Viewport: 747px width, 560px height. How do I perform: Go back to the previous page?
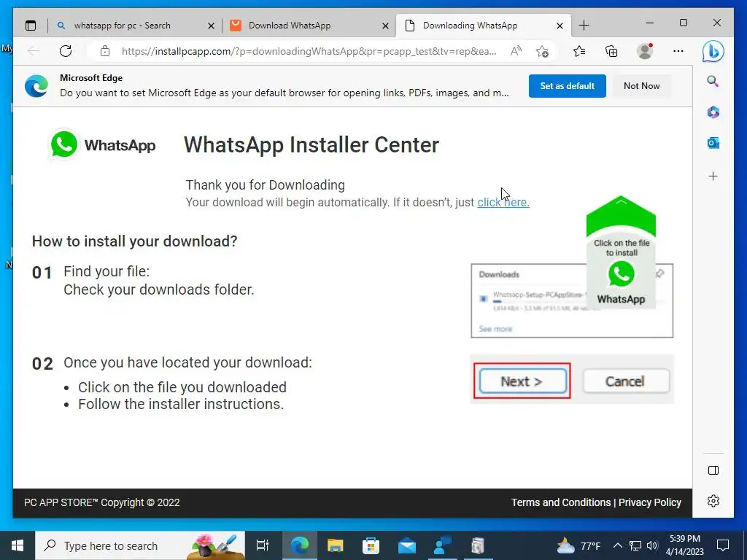34,51
